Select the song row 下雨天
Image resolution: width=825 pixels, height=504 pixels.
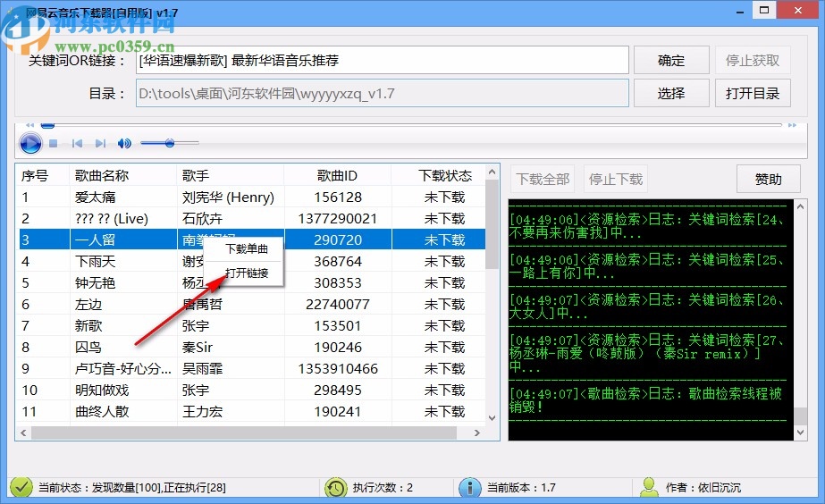coord(252,262)
